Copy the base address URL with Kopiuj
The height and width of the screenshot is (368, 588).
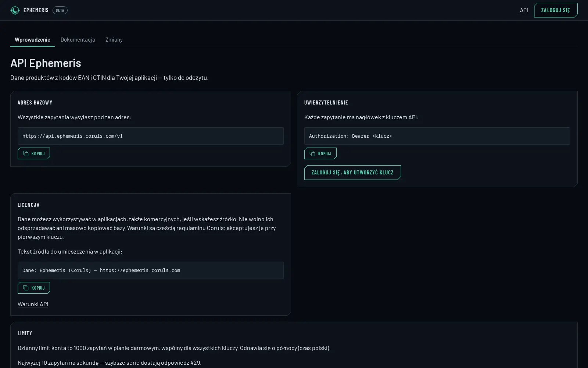click(x=34, y=153)
